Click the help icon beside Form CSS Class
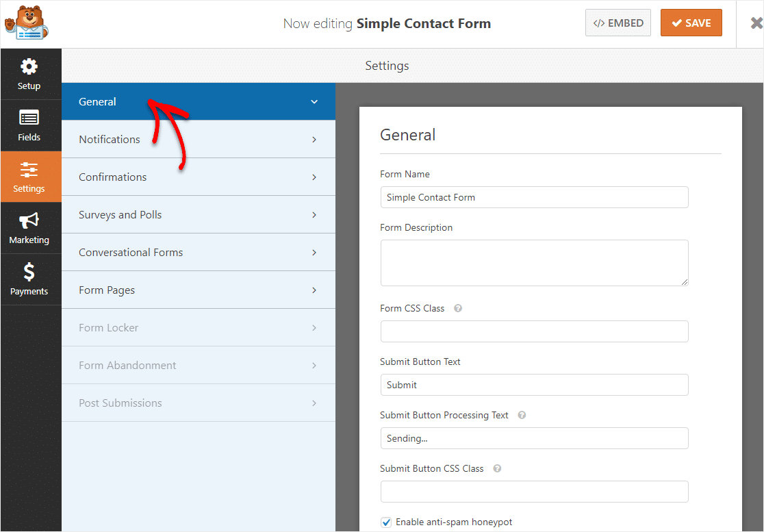This screenshot has height=532, width=764. [458, 308]
